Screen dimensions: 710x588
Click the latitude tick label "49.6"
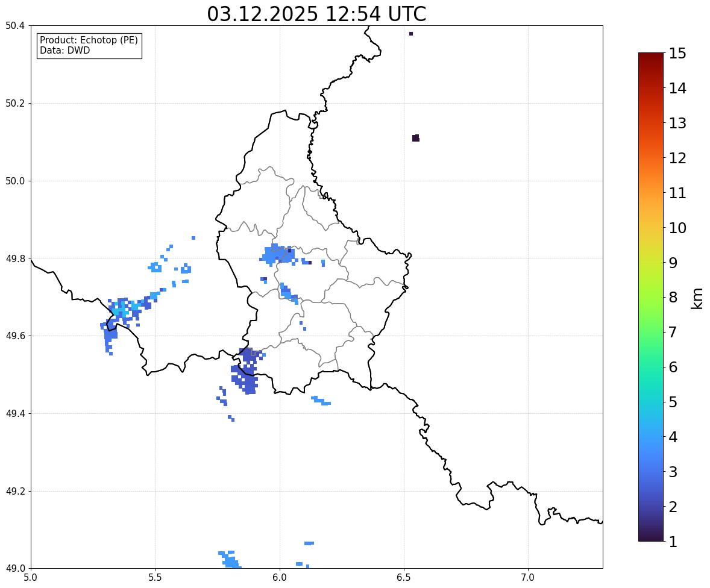(15, 336)
